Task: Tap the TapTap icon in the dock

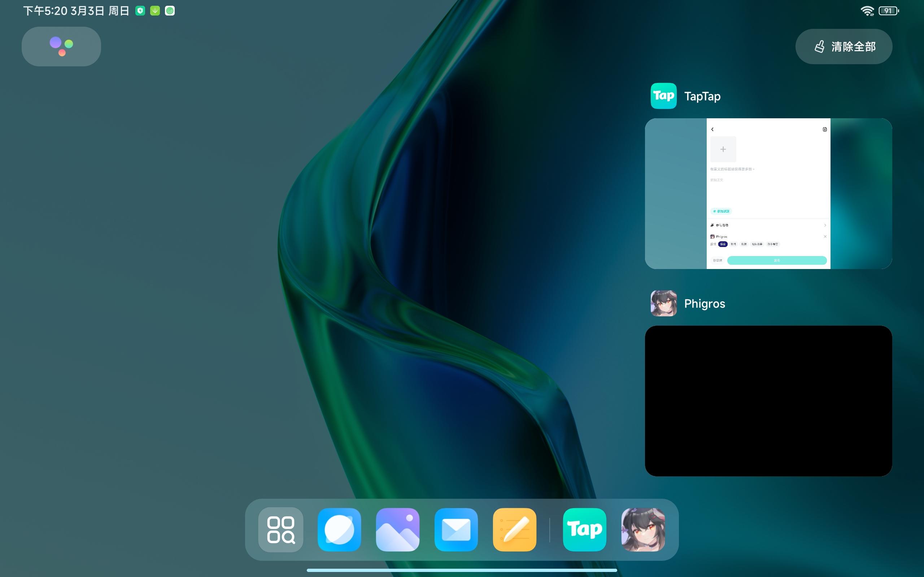Action: pos(584,529)
